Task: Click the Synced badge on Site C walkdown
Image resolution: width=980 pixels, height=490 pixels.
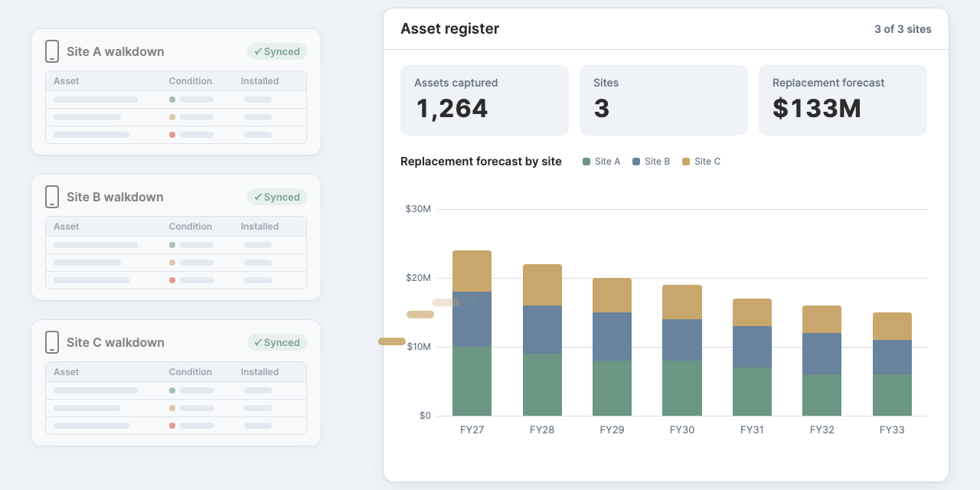Action: (x=277, y=342)
